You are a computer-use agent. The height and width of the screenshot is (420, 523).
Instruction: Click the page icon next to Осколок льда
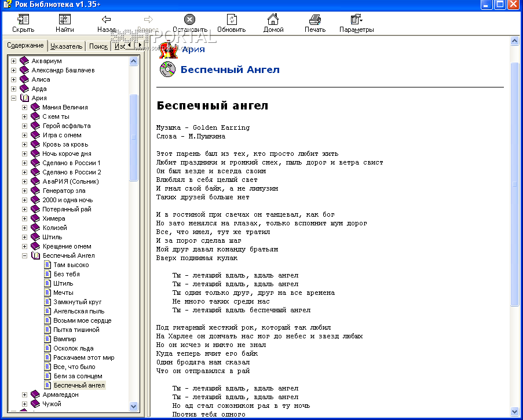tap(47, 348)
